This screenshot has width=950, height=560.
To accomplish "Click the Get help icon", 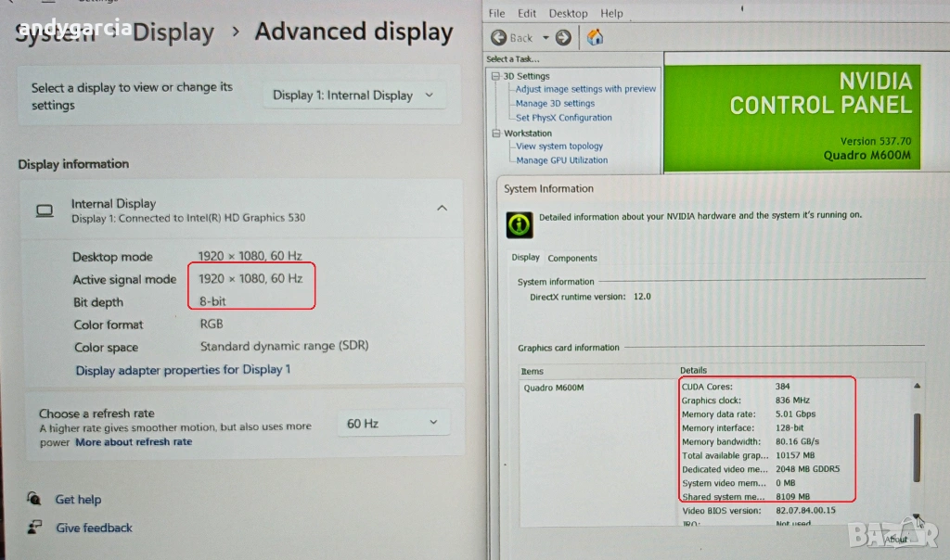I will (34, 499).
